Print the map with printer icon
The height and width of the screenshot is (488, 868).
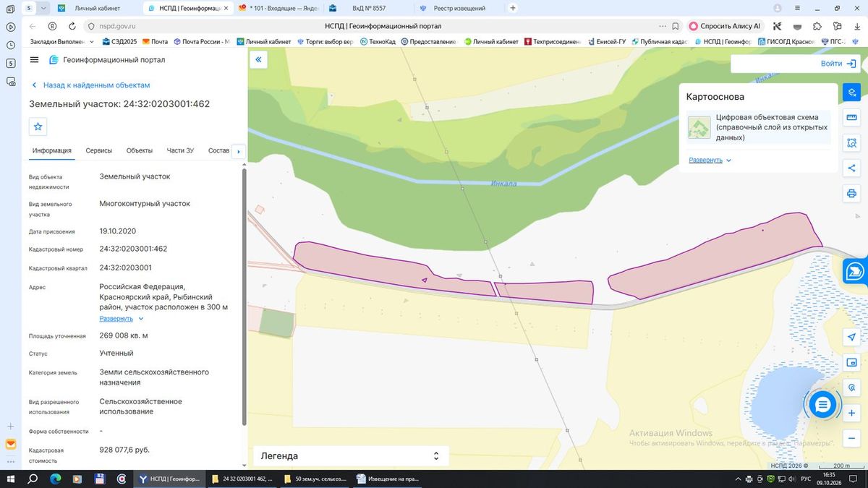(852, 194)
